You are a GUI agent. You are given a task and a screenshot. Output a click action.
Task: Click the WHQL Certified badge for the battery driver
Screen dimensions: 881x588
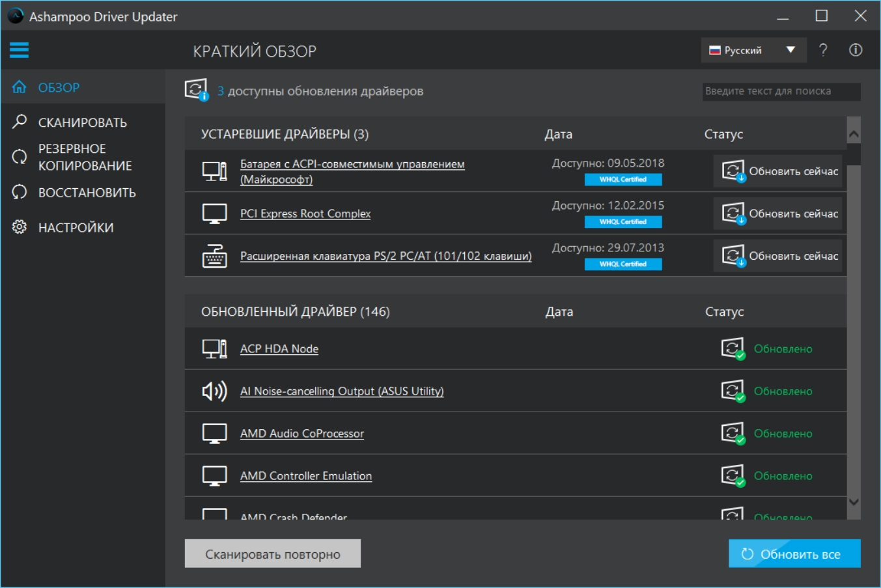pos(622,180)
